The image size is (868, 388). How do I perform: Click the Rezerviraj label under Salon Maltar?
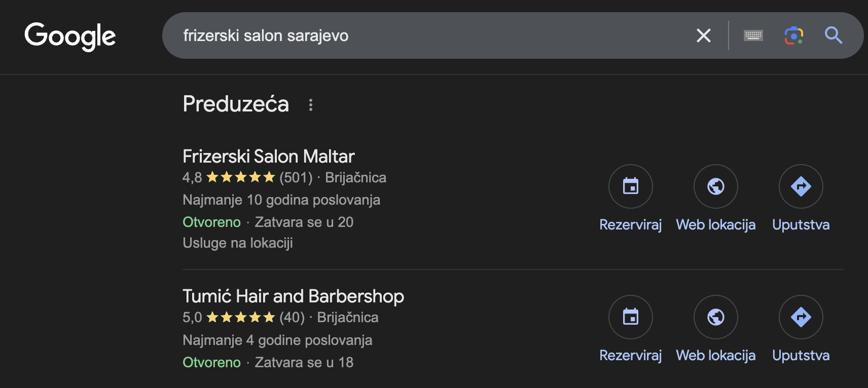[631, 225]
